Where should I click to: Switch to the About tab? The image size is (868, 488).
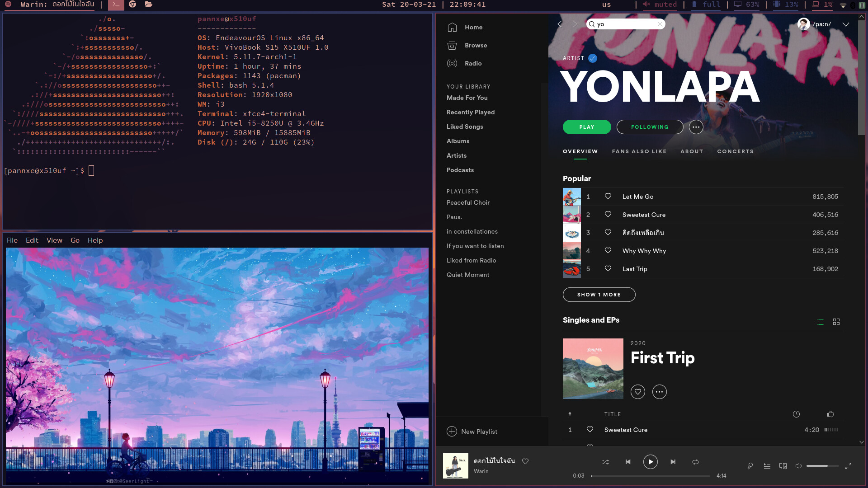click(692, 151)
